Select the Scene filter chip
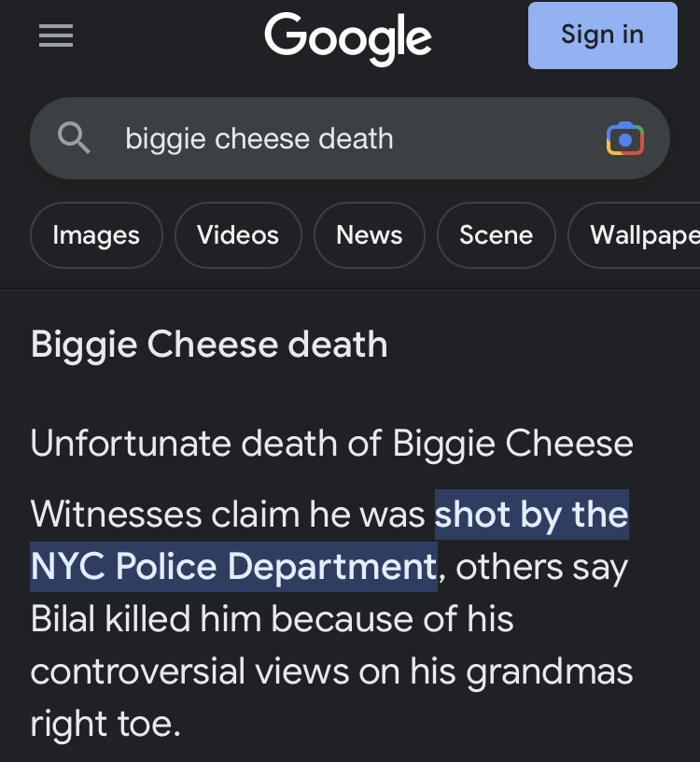The height and width of the screenshot is (762, 700). (x=496, y=234)
